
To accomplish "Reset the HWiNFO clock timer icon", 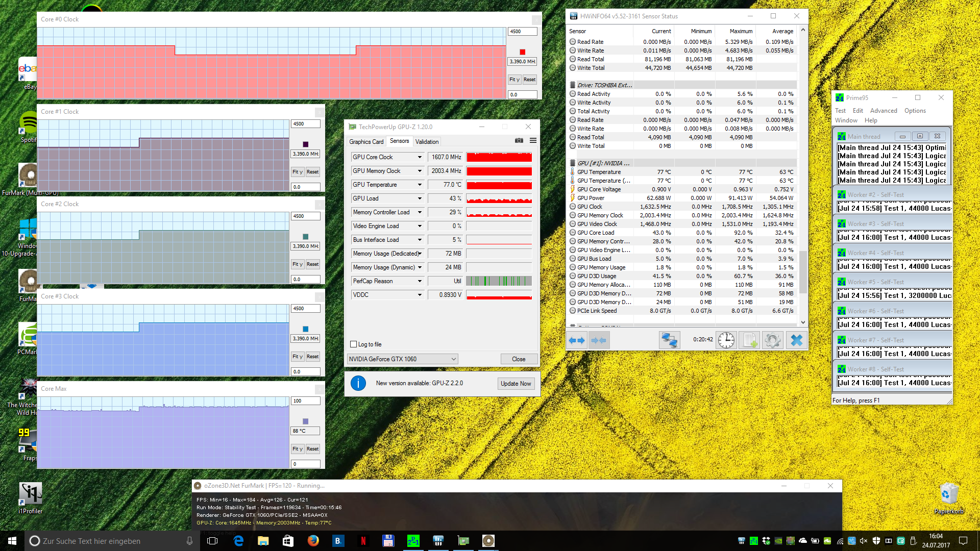I will tap(726, 340).
